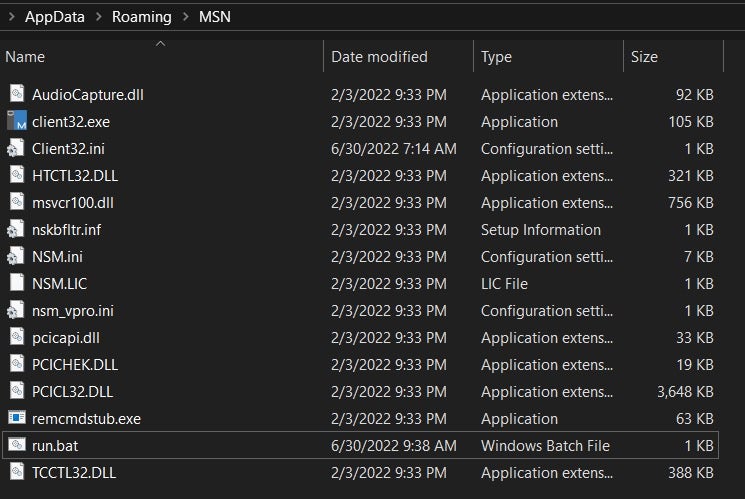Sort files by the Size column
Screen dimensions: 745x499
(644, 57)
